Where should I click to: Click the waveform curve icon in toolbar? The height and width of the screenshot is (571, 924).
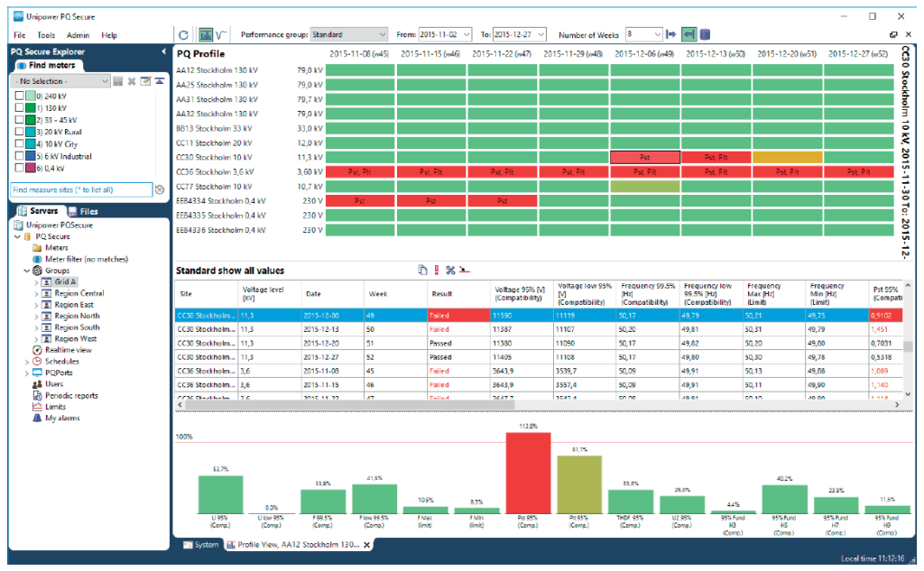[x=222, y=34]
